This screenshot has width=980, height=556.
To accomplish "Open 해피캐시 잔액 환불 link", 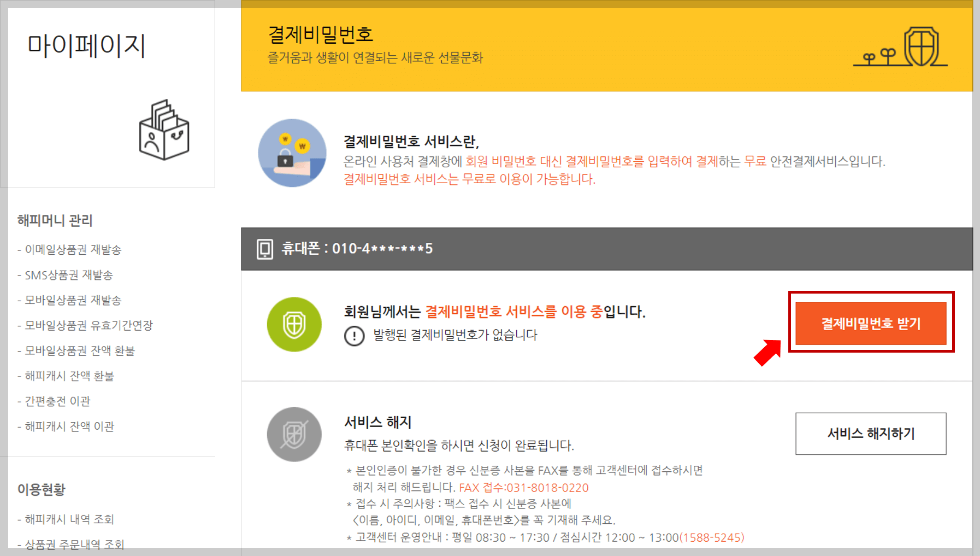I will [x=70, y=376].
